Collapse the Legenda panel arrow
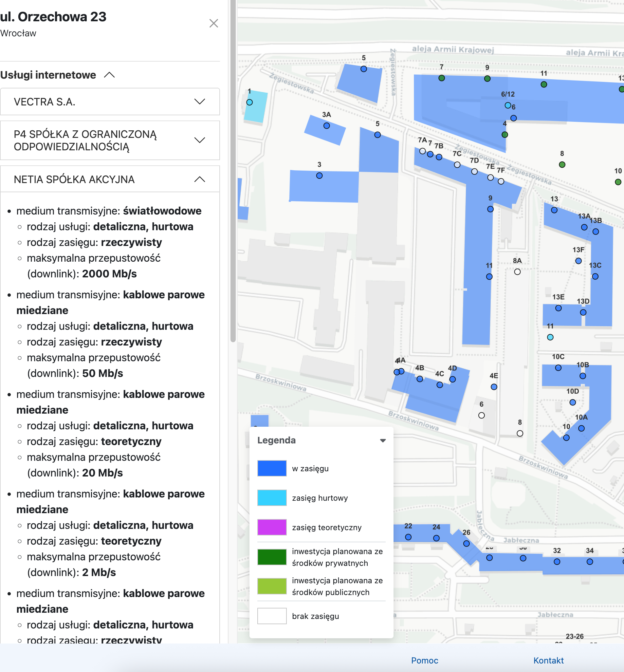This screenshot has width=624, height=672. (x=383, y=440)
